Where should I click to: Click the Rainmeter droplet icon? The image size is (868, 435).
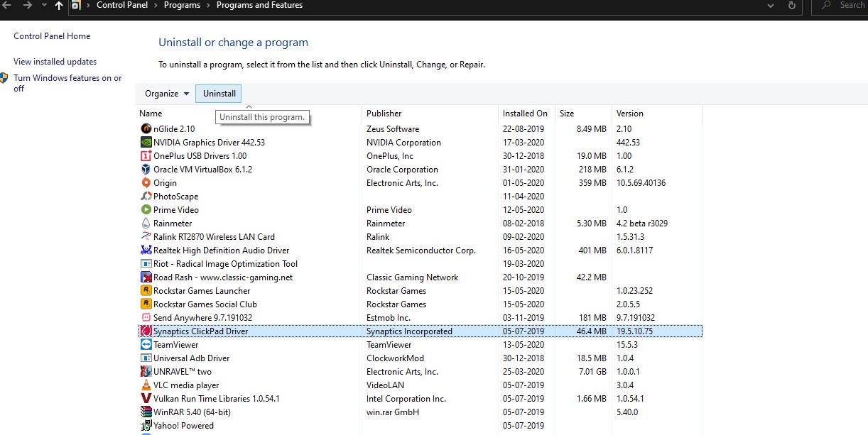[x=146, y=224]
